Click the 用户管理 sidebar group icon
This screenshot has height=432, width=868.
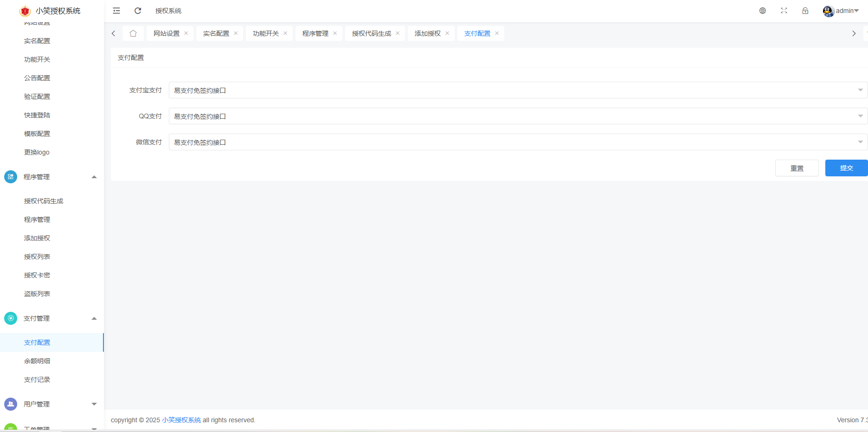click(11, 404)
